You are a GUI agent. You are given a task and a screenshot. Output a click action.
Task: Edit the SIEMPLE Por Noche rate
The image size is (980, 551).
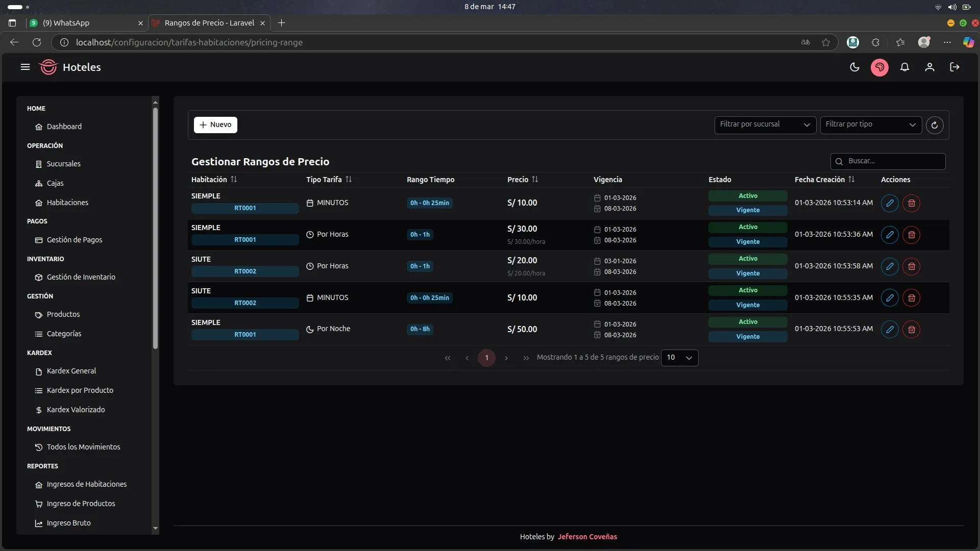[x=890, y=330]
